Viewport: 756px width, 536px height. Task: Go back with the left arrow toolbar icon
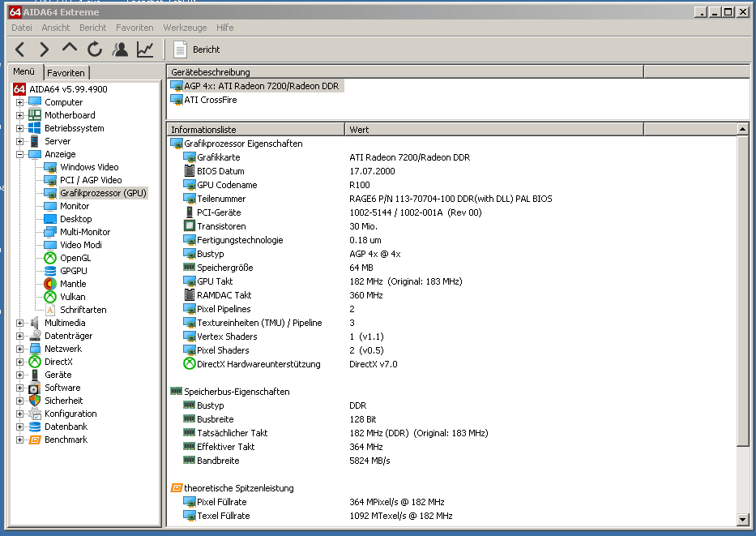click(x=19, y=49)
